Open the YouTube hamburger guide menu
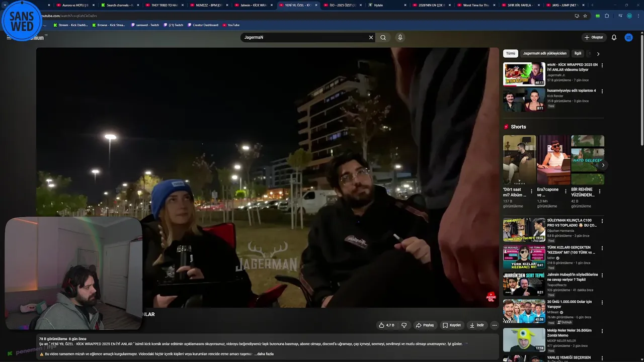644x362 pixels. (9, 37)
